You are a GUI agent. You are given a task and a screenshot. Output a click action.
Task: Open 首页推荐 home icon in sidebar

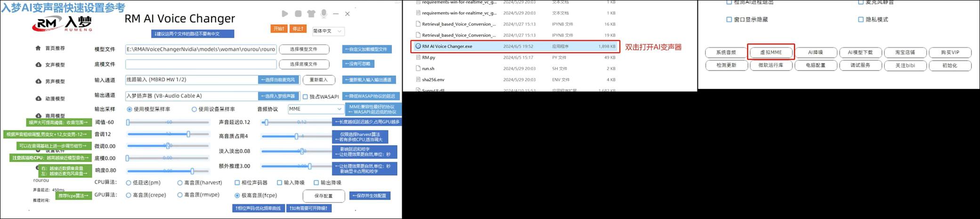pos(38,48)
